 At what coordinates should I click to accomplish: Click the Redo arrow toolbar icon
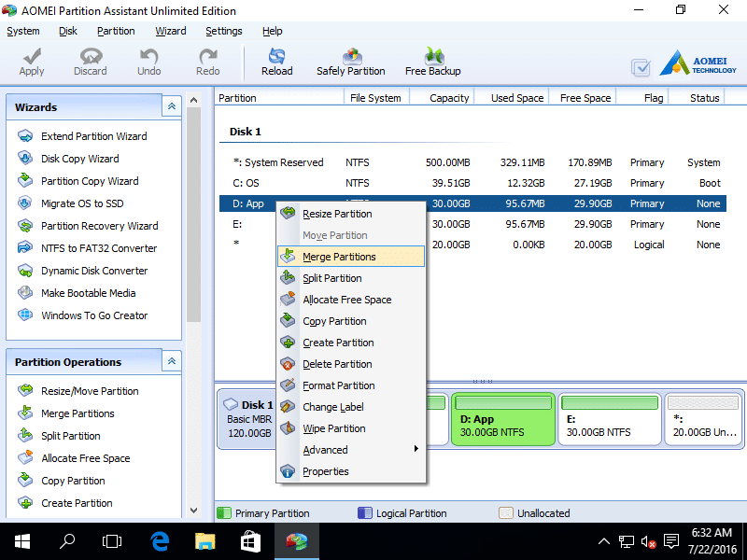point(207,62)
